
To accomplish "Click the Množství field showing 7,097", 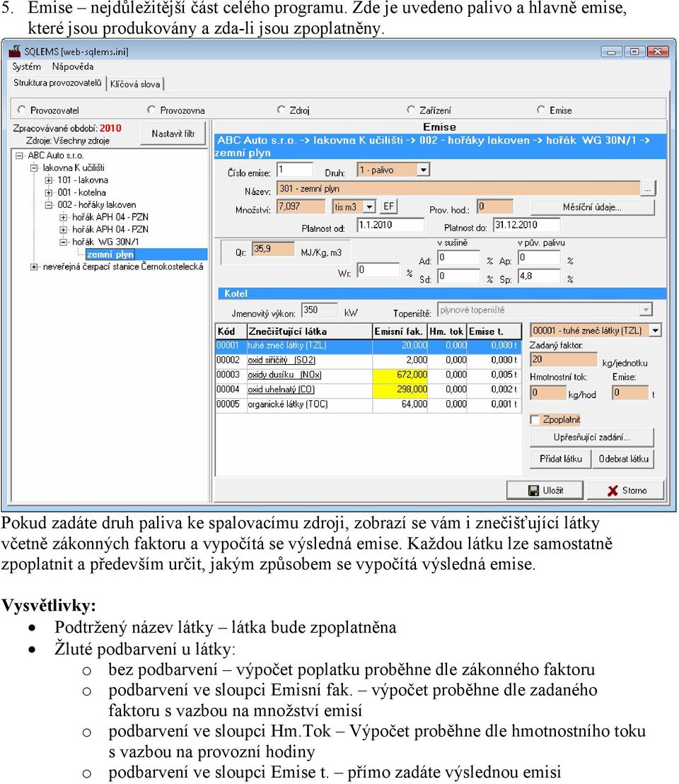I will tap(301, 206).
